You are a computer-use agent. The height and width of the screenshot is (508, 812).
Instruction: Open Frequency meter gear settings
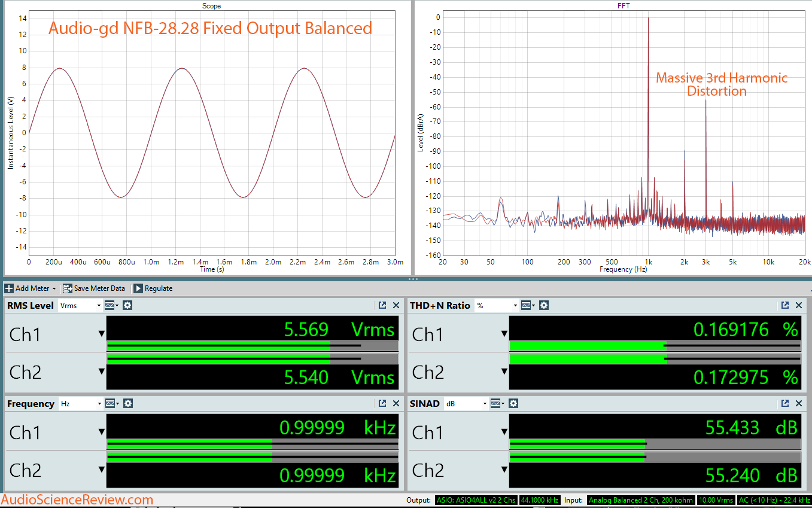click(x=127, y=403)
